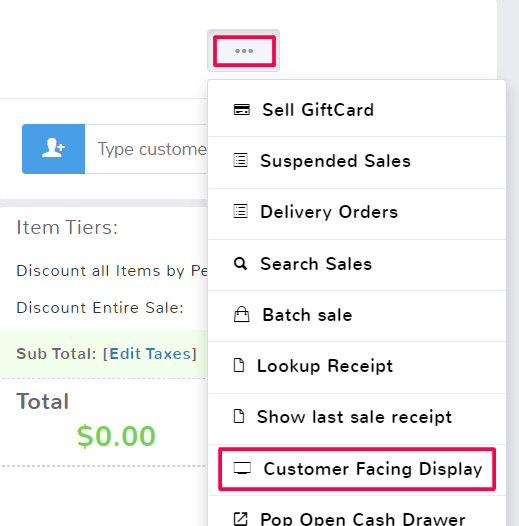Choose Delivery Orders menu item
519x526 pixels.
[x=357, y=214]
